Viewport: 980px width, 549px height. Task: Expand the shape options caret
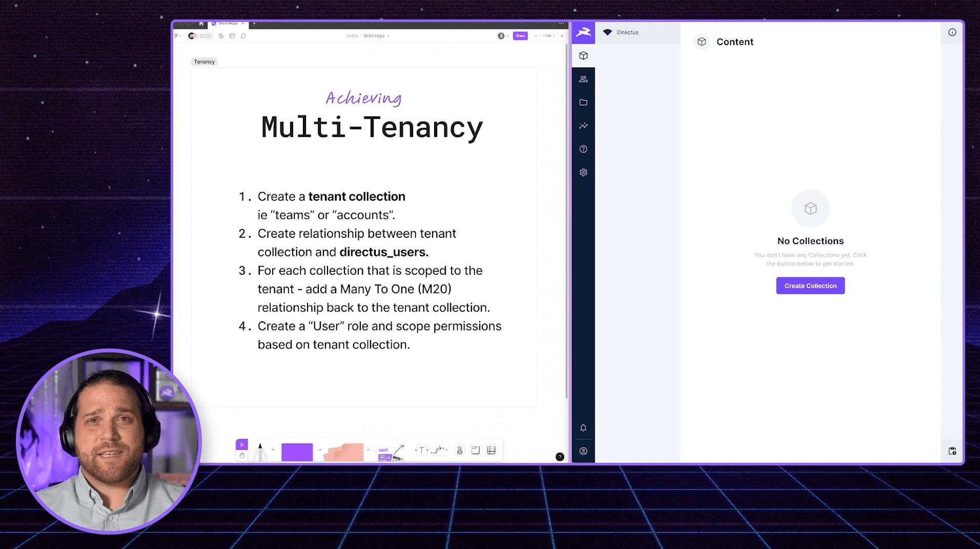pos(320,450)
